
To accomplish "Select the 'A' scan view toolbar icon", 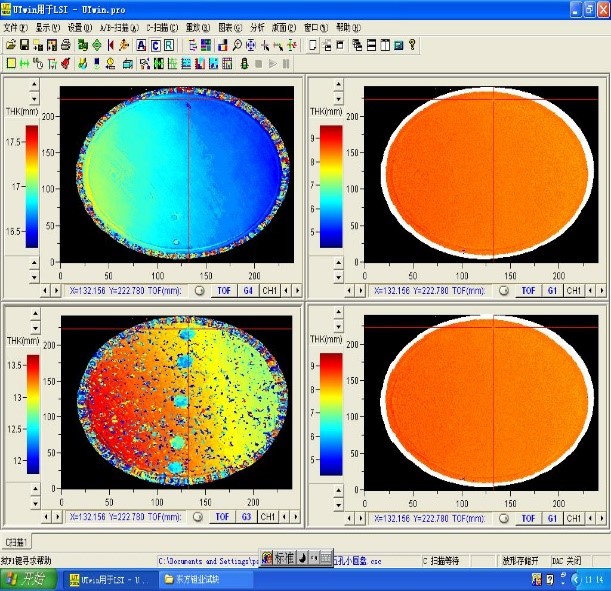I will [141, 45].
